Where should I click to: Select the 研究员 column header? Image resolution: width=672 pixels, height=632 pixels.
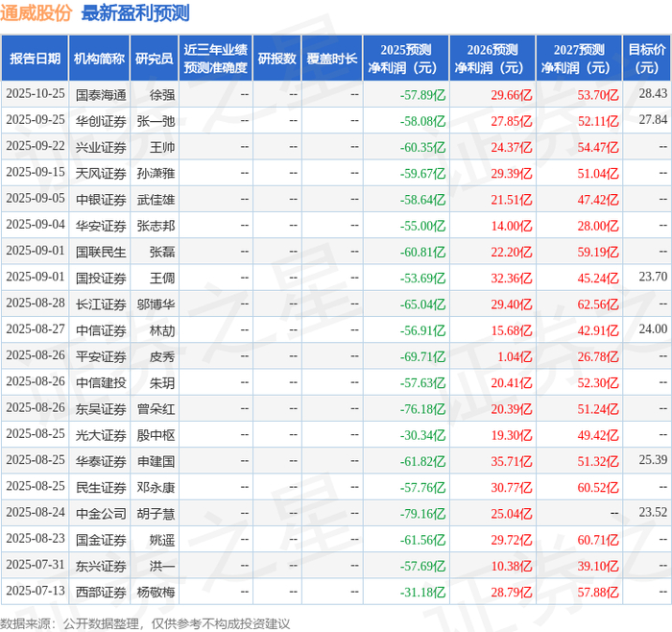pyautogui.click(x=155, y=59)
